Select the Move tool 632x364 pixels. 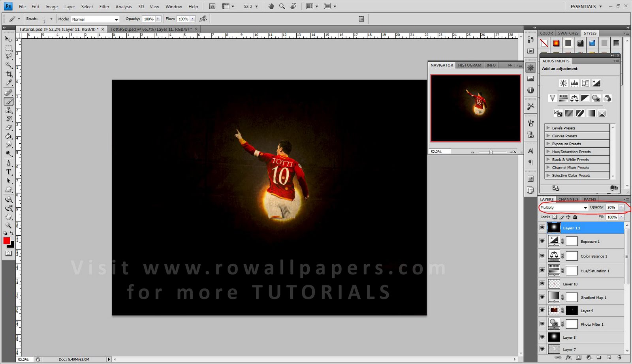pyautogui.click(x=8, y=39)
